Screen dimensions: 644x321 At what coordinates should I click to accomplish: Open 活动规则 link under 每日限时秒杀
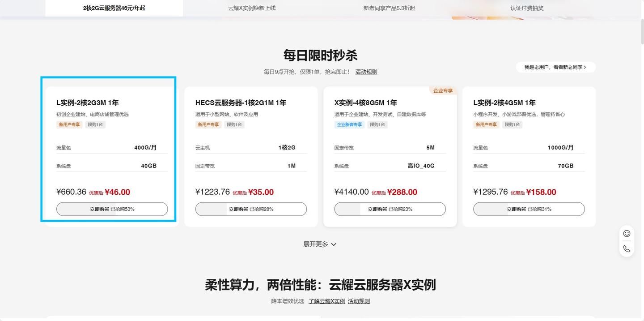click(x=366, y=72)
